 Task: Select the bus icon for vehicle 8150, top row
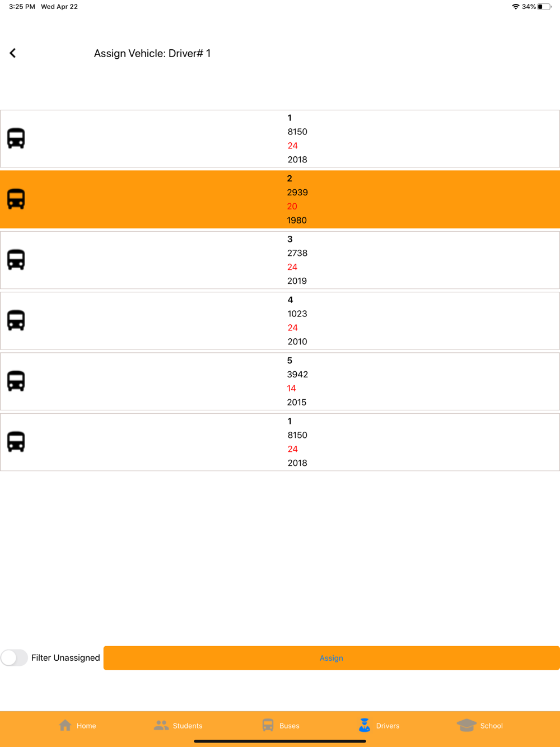click(16, 138)
